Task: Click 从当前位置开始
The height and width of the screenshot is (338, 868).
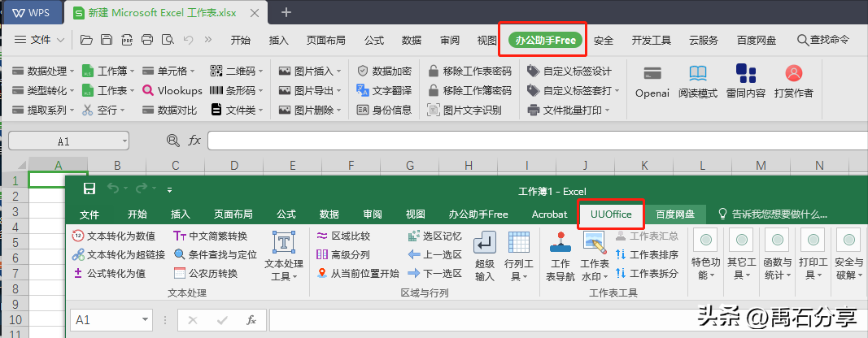Action: point(358,273)
